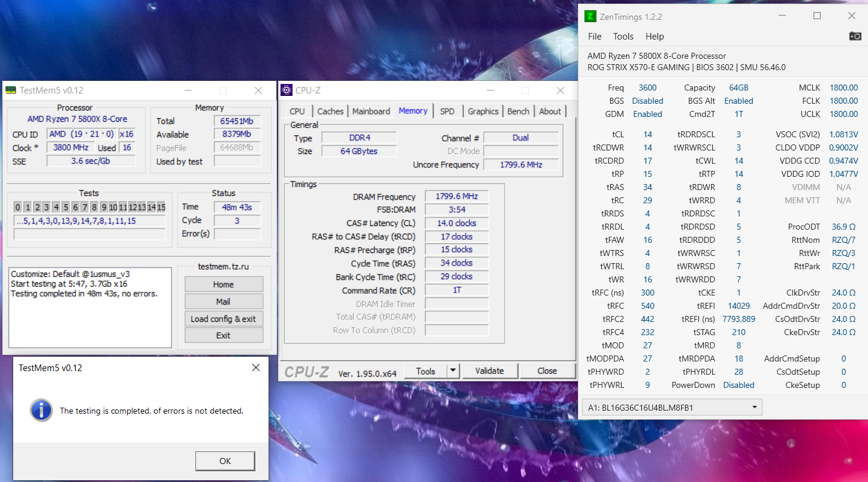Click the Capacity value 64GB in ZenTimings
The width and height of the screenshot is (868, 482).
pyautogui.click(x=739, y=88)
